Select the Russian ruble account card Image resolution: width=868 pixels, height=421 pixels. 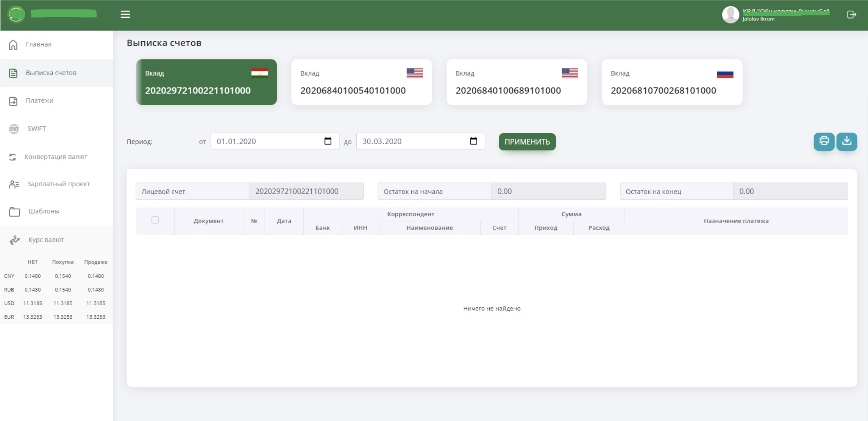pyautogui.click(x=672, y=82)
